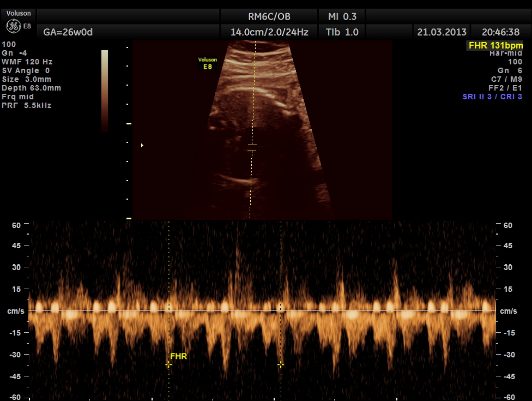Click the white focal zone arrow marker
This screenshot has width=532, height=401.
pyautogui.click(x=142, y=145)
